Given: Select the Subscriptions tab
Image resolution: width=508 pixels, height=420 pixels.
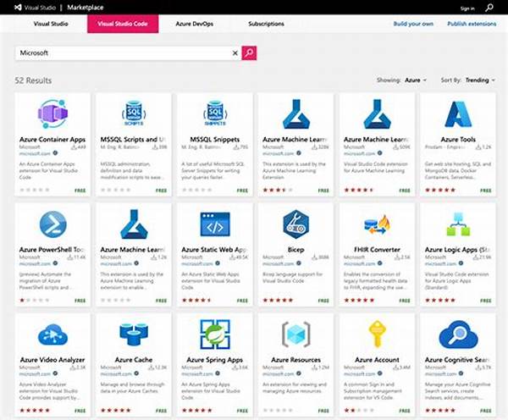Looking at the screenshot, I should tap(266, 24).
